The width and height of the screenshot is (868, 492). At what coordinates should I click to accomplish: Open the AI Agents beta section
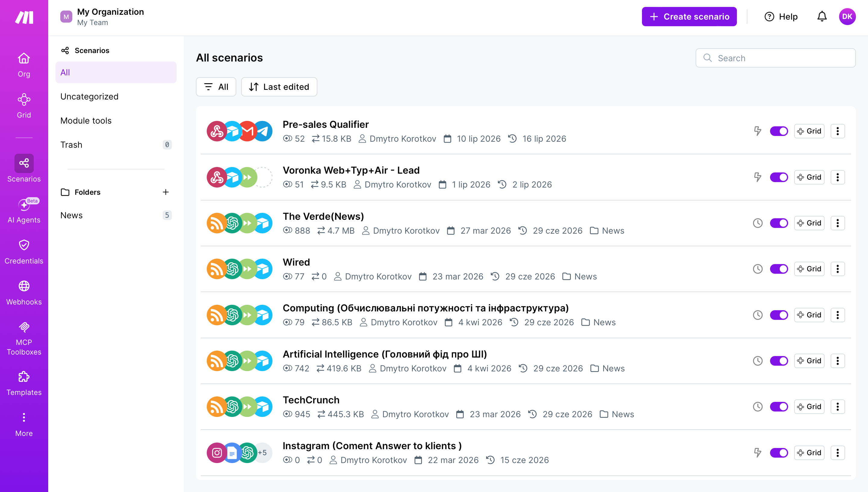(x=24, y=211)
